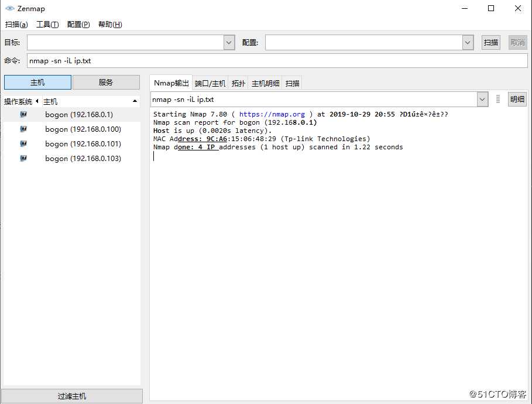This screenshot has height=404, width=532.
Task: Click the 主机 column header text
Action: [x=50, y=101]
